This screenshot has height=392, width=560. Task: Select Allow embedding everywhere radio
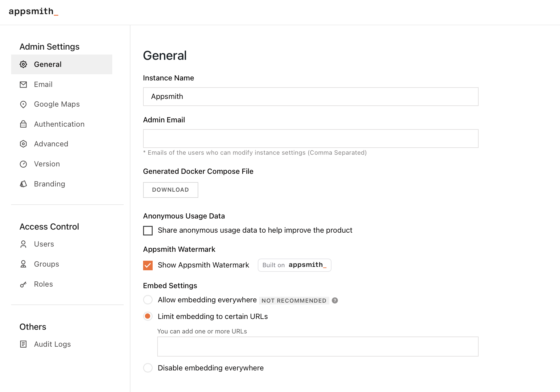(x=148, y=300)
